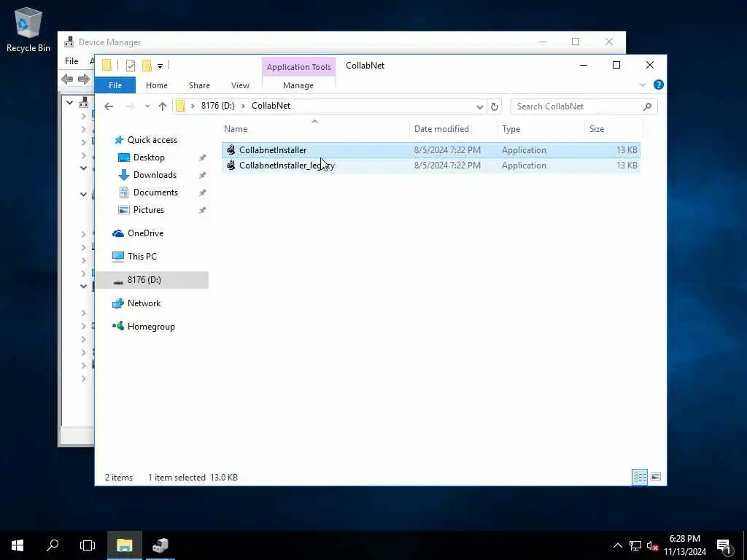The image size is (747, 560).
Task: Click Device Manager's forward arrow toolbar icon
Action: point(84,79)
